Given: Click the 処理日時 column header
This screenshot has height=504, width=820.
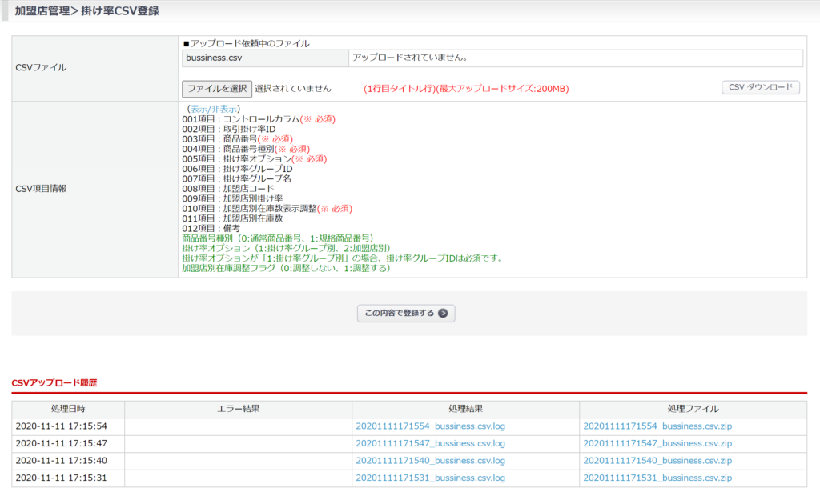Looking at the screenshot, I should [x=68, y=409].
